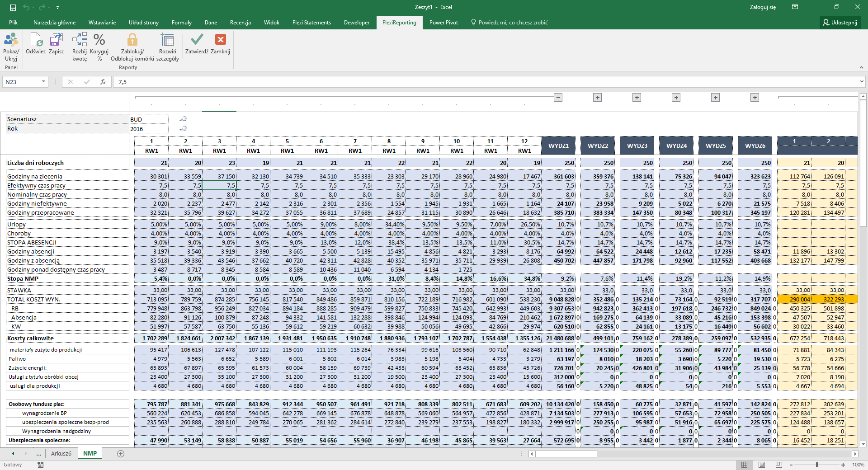Click the Rozwiń szczegóły icon
Image resolution: width=868 pixels, height=470 pixels.
tap(167, 41)
